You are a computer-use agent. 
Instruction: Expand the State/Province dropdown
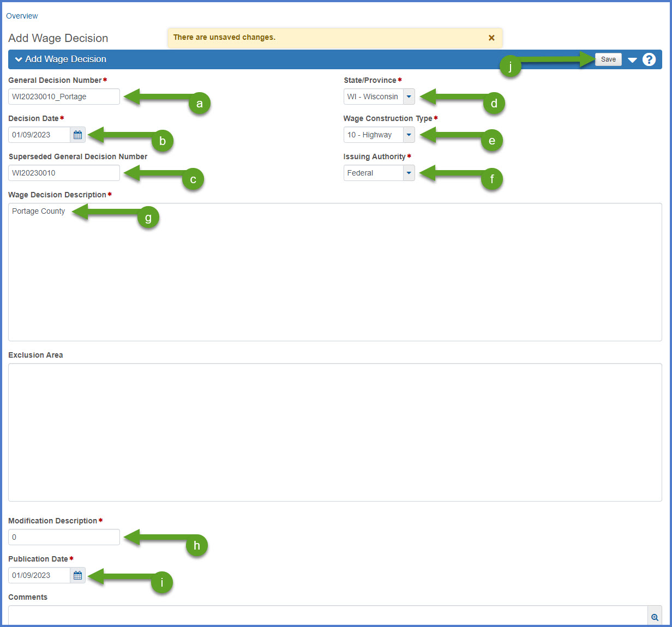(409, 97)
